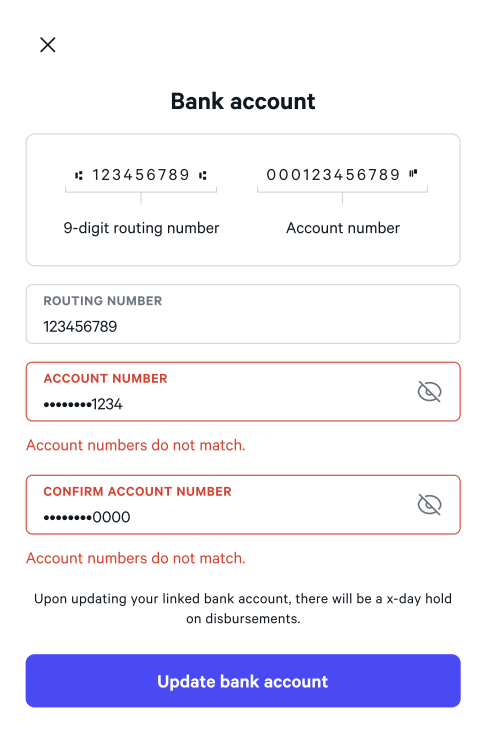Select the 9-digit routing number caption
481x731 pixels.
[141, 228]
